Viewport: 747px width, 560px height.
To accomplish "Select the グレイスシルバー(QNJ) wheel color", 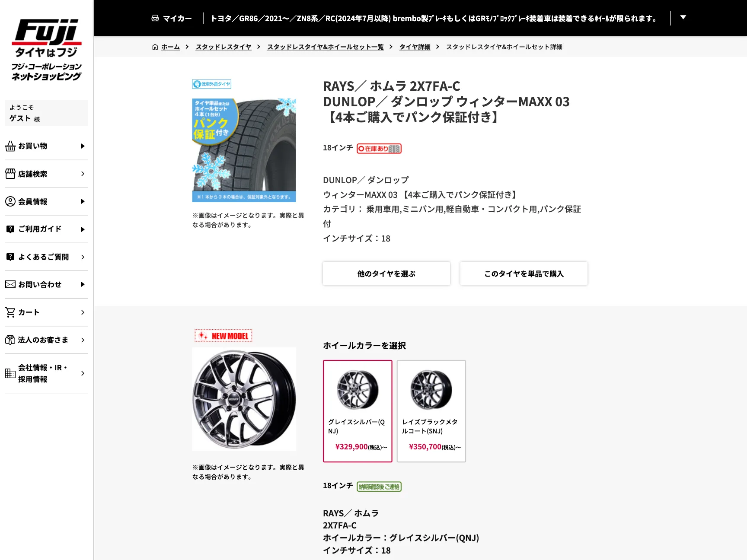I will pos(358,411).
